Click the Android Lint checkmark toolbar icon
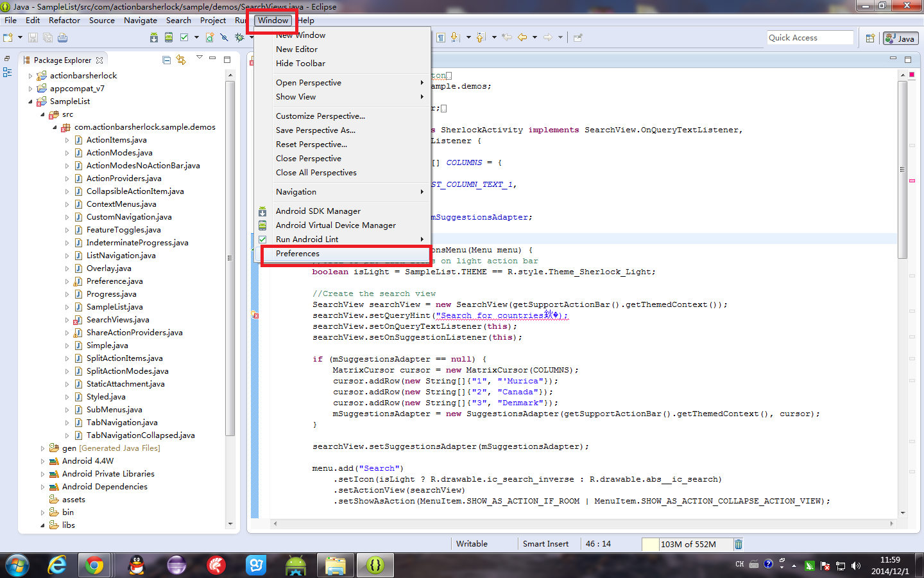 click(x=184, y=38)
